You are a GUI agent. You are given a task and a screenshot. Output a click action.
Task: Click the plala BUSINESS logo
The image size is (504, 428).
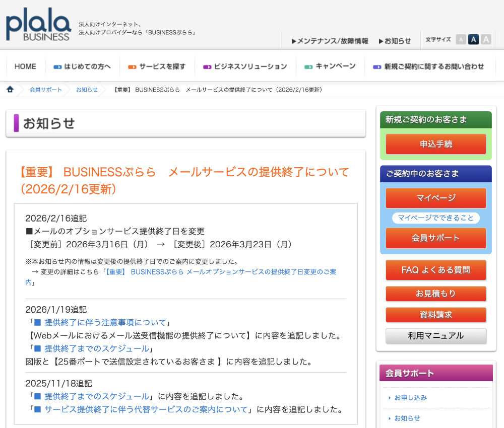point(38,24)
